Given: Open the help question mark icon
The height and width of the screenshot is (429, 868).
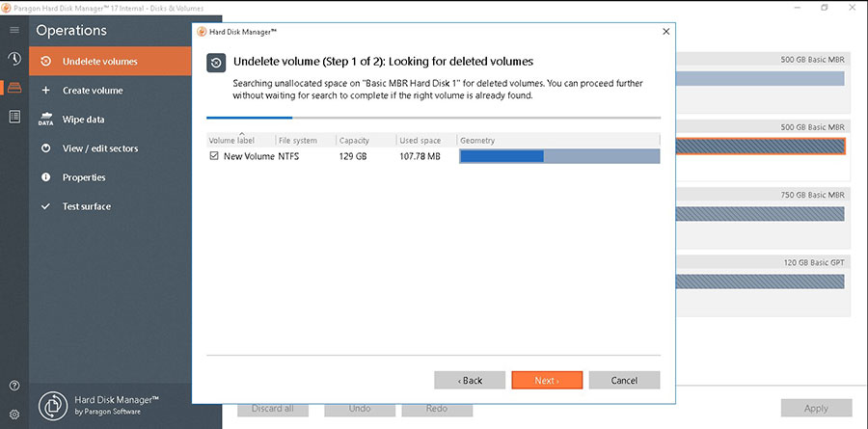Looking at the screenshot, I should point(14,386).
